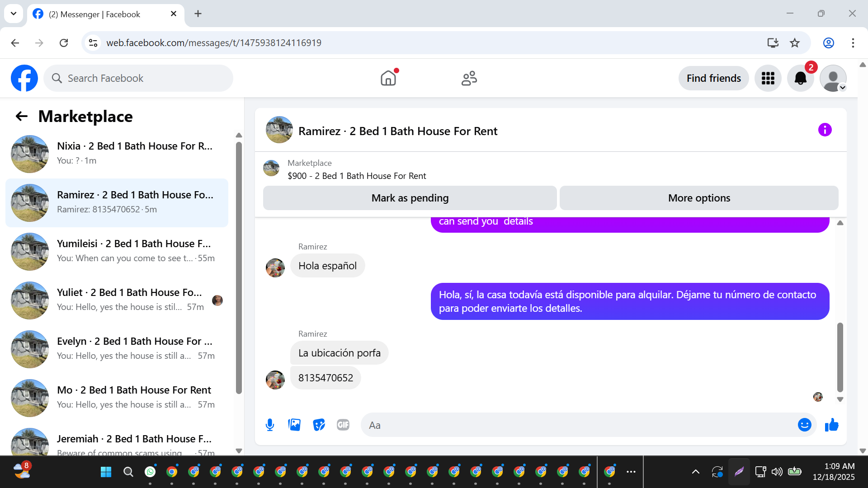Click the chat messages scrollbar thumb
The height and width of the screenshot is (488, 868).
point(840,357)
